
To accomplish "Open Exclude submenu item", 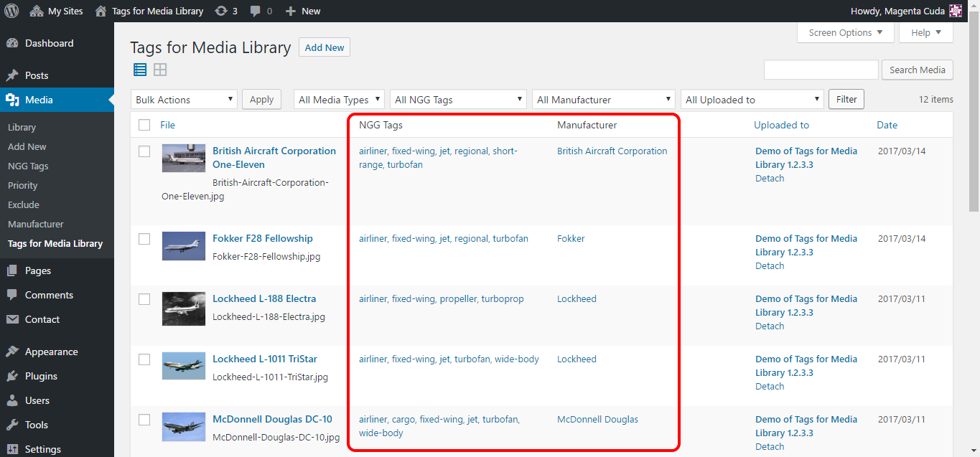I will tap(24, 204).
